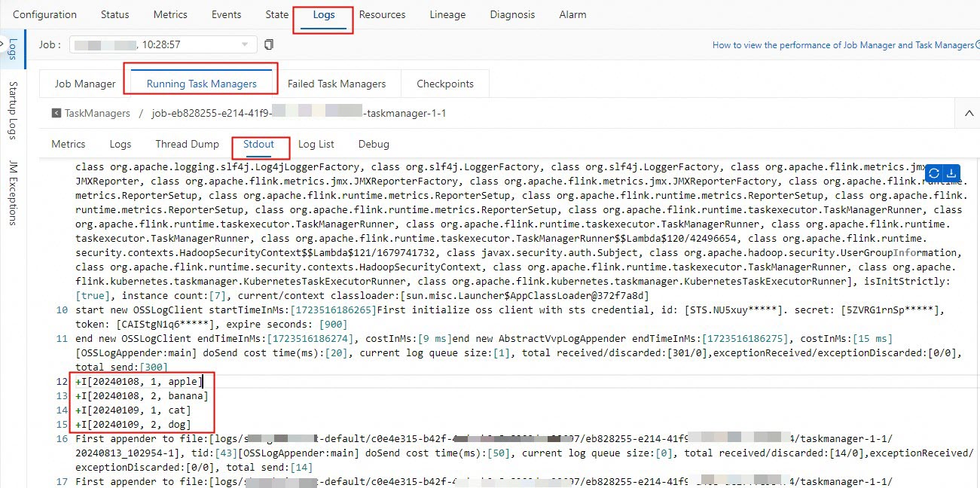Open the Configuration tab
Viewport: 980px width, 488px height.
[x=44, y=14]
